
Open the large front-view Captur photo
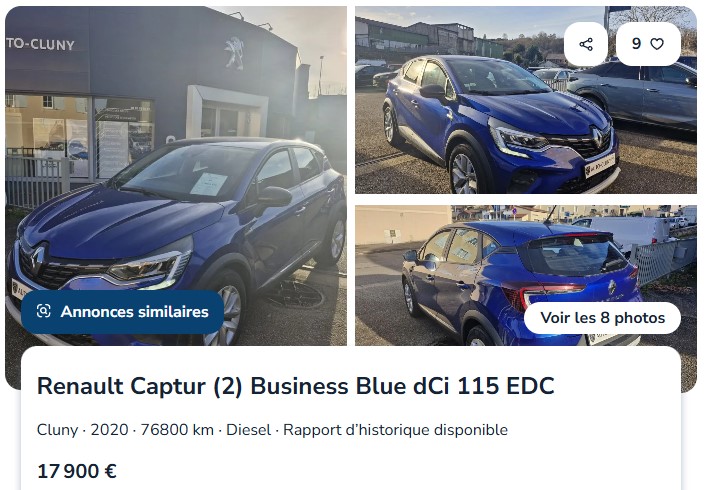coord(176,176)
